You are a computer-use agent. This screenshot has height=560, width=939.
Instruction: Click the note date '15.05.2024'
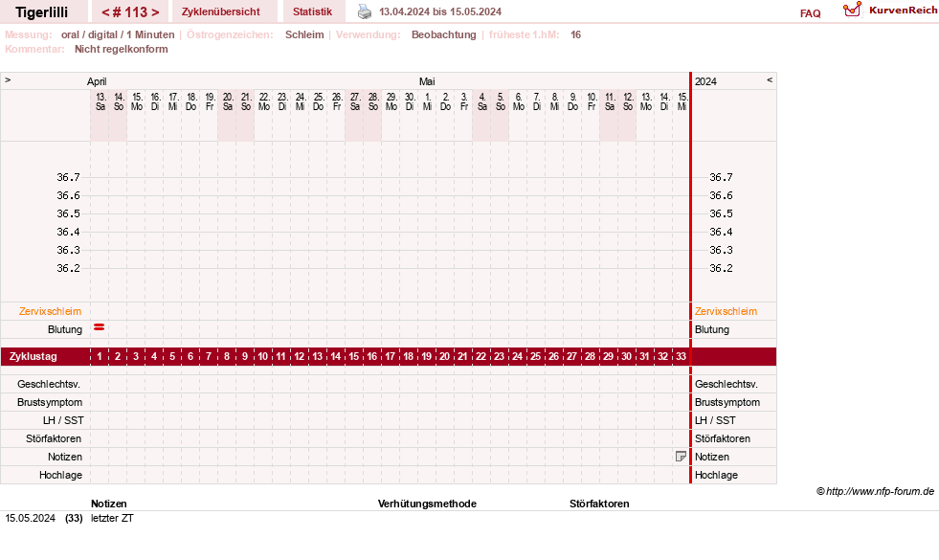click(30, 518)
